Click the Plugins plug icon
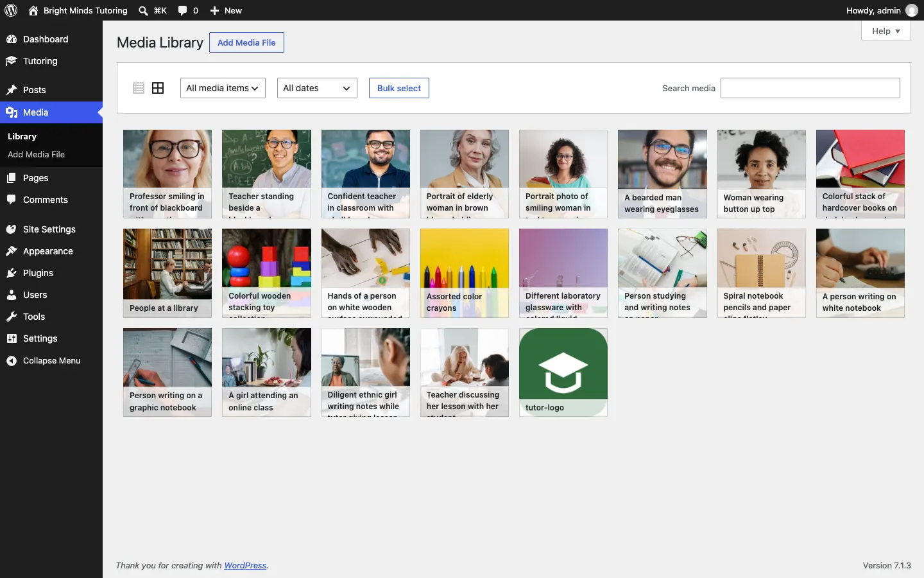The height and width of the screenshot is (578, 924). click(12, 273)
